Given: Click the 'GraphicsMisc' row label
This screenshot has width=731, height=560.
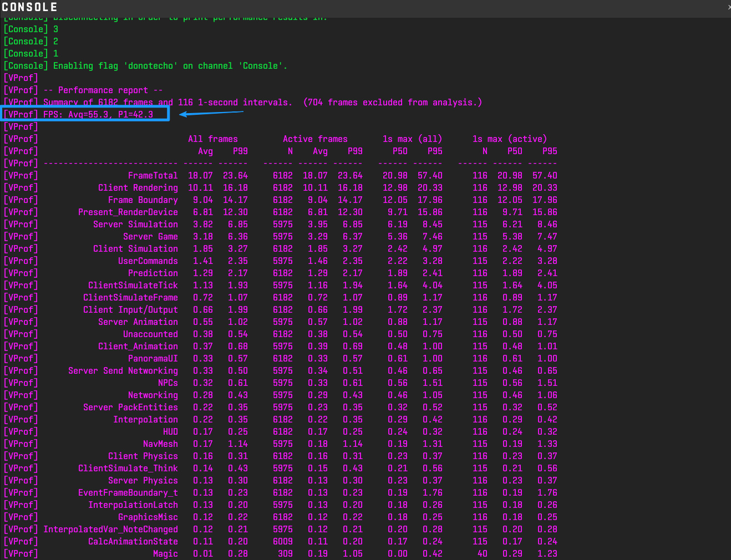Looking at the screenshot, I should [x=148, y=517].
